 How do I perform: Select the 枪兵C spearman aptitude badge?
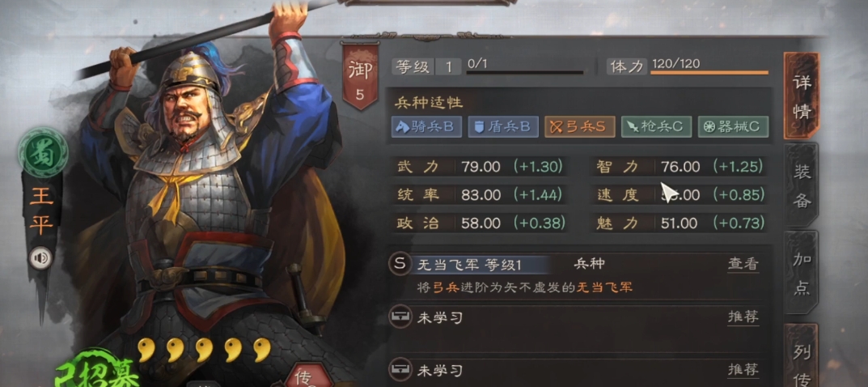pyautogui.click(x=656, y=127)
